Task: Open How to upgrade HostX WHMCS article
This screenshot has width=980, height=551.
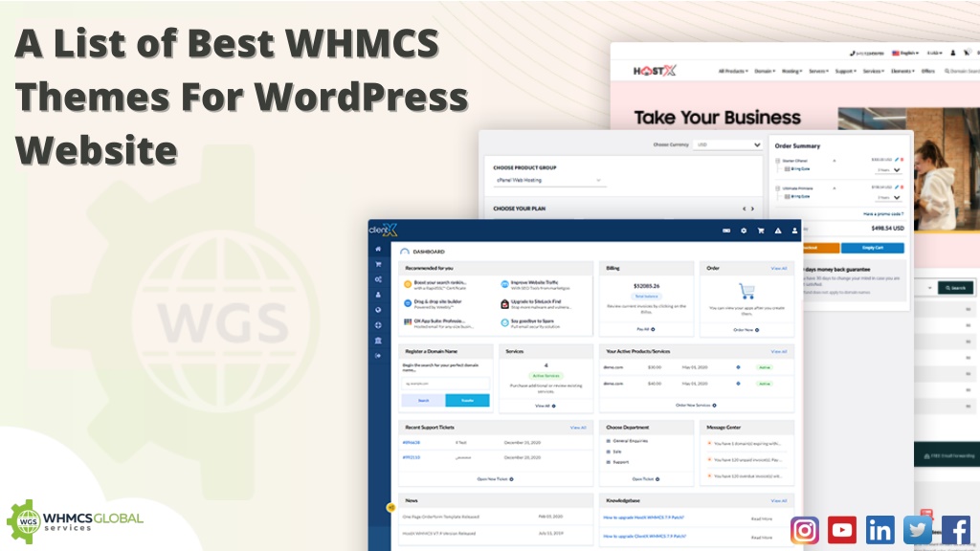Action: click(643, 518)
